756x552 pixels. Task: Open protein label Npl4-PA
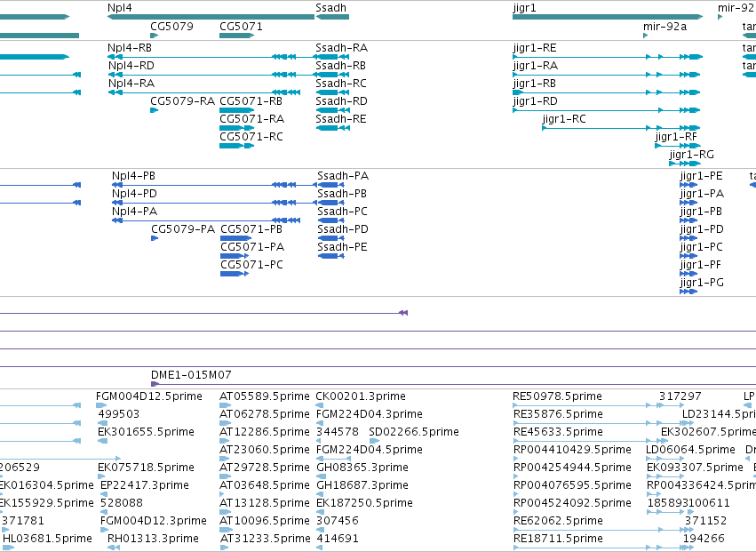[134, 212]
